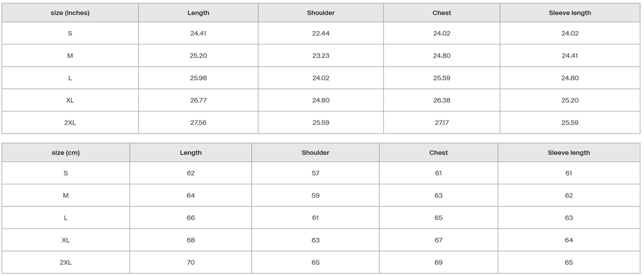This screenshot has height=276, width=644.
Task: Click the 24.41 length value for size S
Action: (x=198, y=34)
